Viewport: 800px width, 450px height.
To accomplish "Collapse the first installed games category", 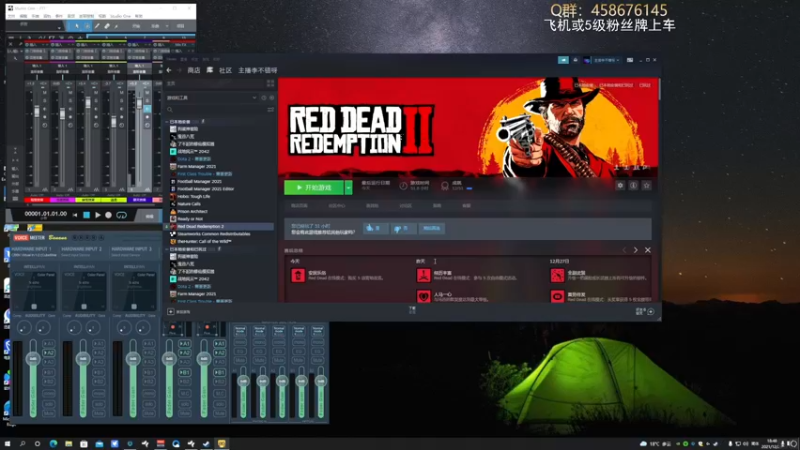I will (x=167, y=122).
